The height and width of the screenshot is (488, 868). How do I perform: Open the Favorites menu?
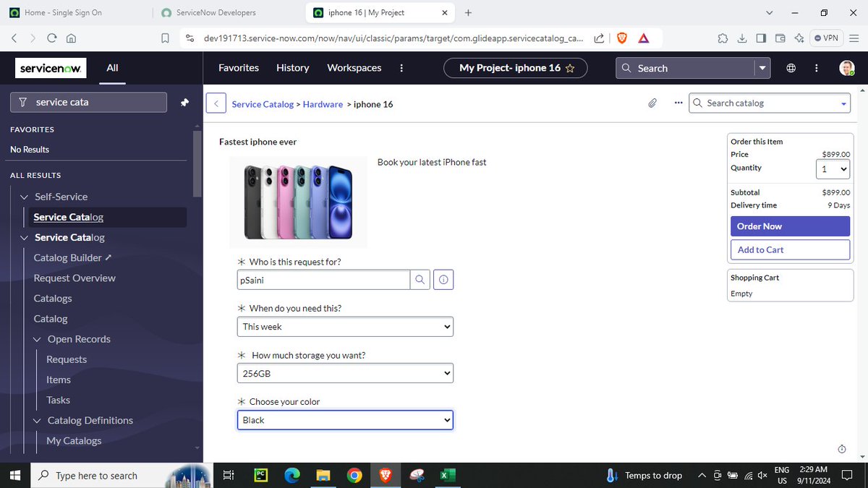tap(239, 68)
